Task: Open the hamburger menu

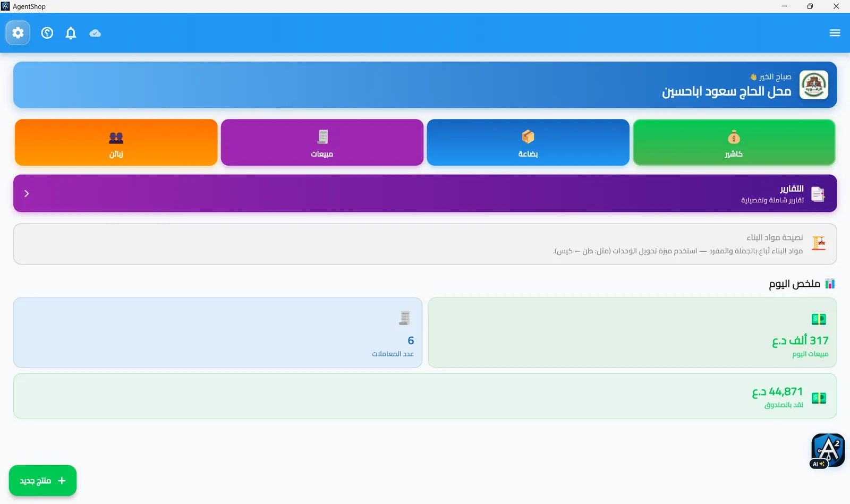Action: (x=835, y=33)
